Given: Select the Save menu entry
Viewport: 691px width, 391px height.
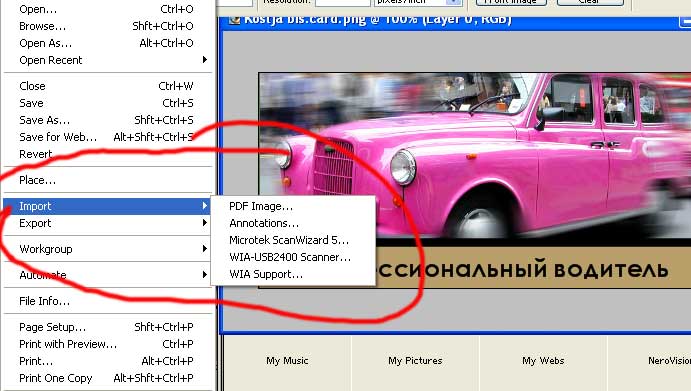Looking at the screenshot, I should coord(108,103).
